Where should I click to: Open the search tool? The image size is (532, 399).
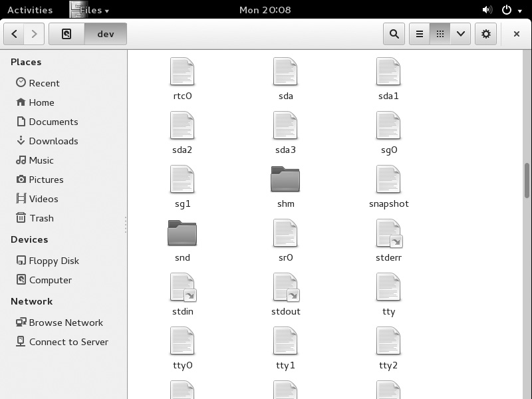(394, 34)
